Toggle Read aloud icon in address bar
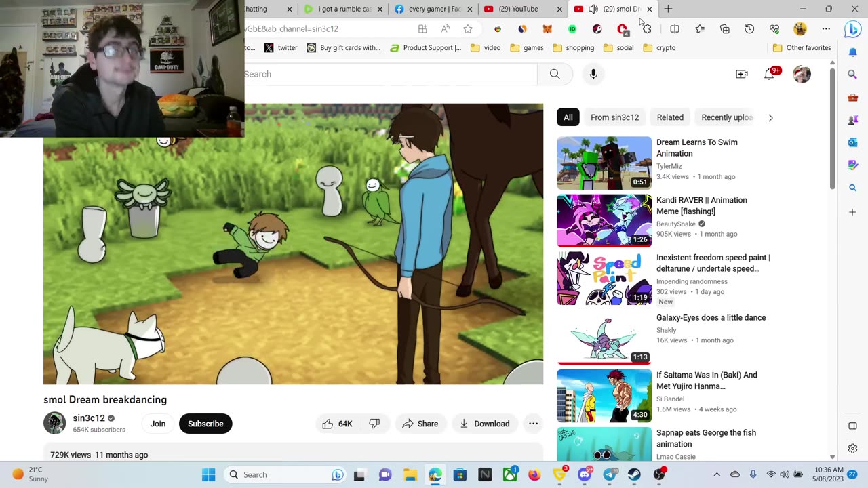This screenshot has width=868, height=488. click(x=445, y=28)
